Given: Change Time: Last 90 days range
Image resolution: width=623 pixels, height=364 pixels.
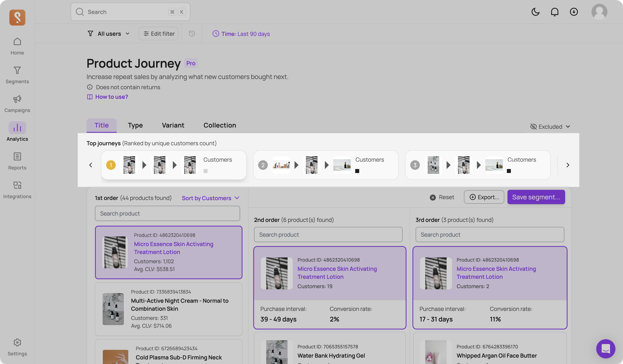Looking at the screenshot, I should [241, 34].
